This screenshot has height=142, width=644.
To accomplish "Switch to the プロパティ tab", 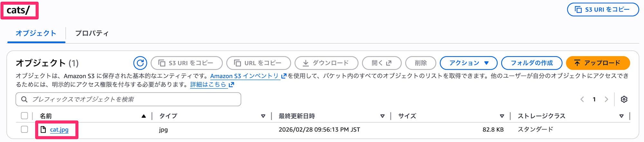I will point(92,33).
